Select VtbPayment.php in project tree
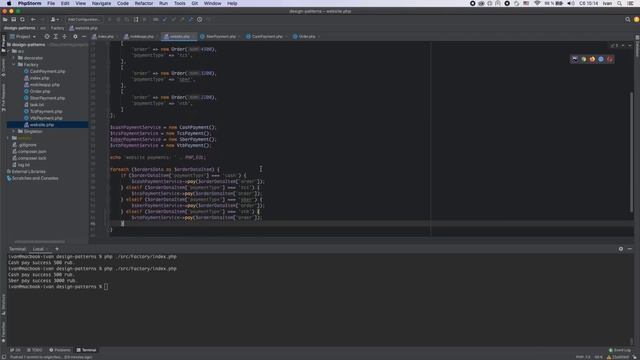This screenshot has height=360, width=640. coord(43,118)
